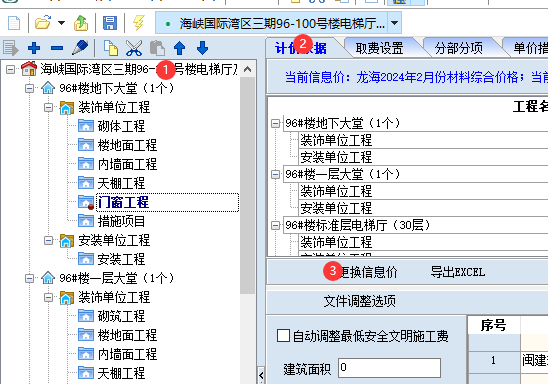The height and width of the screenshot is (384, 548).
Task: Switch to the 取费设置 tab
Action: pos(379,48)
